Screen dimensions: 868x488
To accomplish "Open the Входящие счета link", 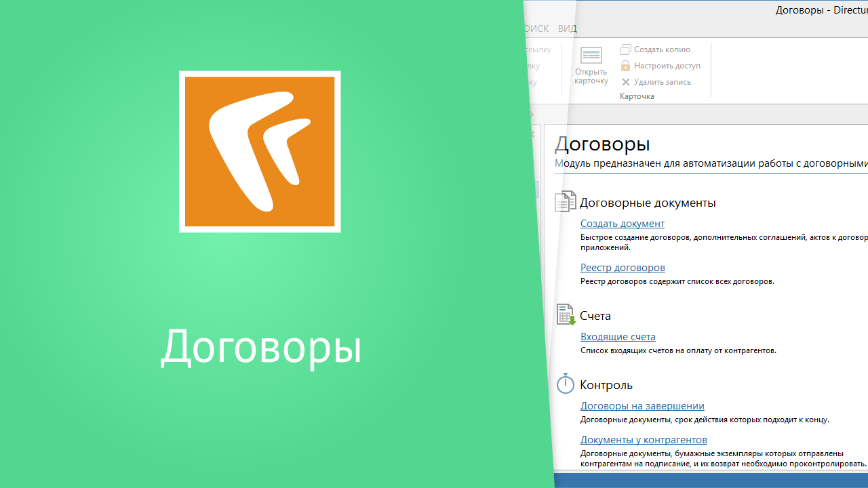I will (x=618, y=336).
